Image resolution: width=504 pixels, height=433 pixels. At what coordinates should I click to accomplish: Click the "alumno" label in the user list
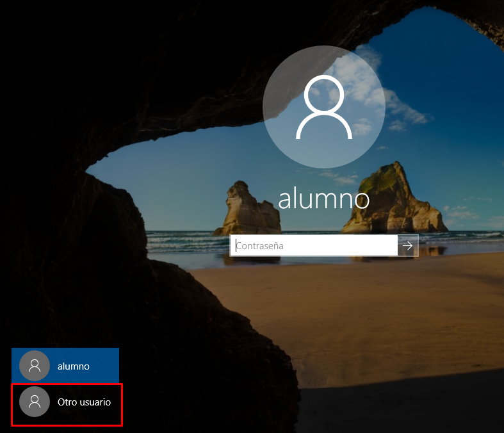(73, 366)
